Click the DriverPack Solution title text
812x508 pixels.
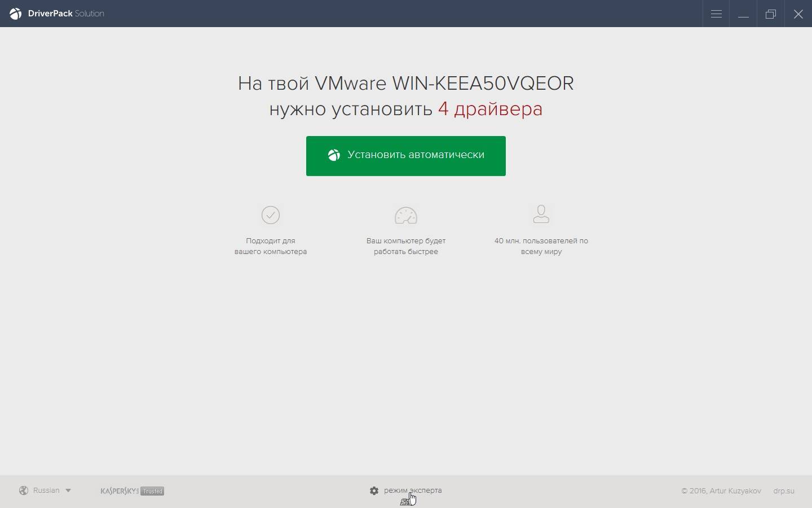coord(66,14)
